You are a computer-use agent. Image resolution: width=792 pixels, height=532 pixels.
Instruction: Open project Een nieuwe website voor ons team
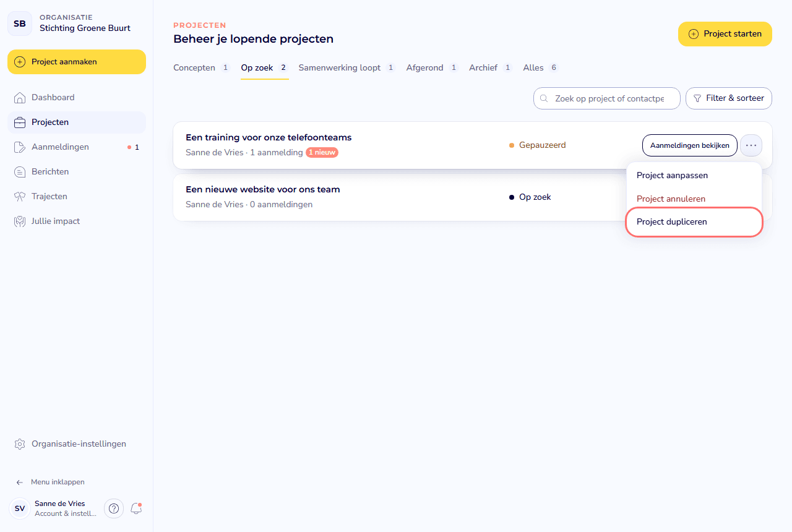(x=263, y=190)
